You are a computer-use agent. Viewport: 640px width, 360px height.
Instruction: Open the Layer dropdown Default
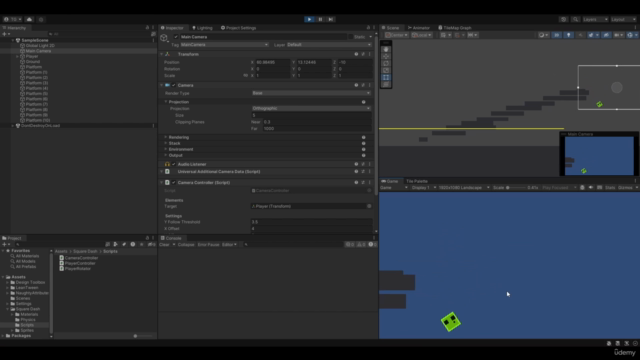click(329, 44)
